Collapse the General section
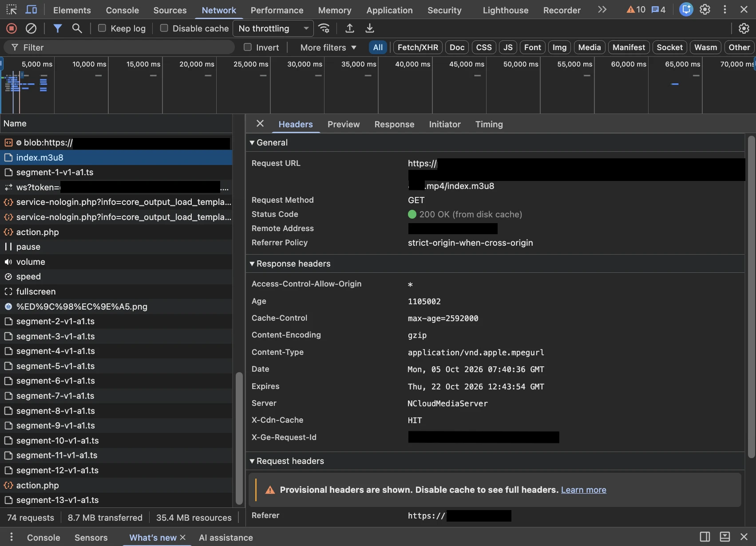 [269, 142]
